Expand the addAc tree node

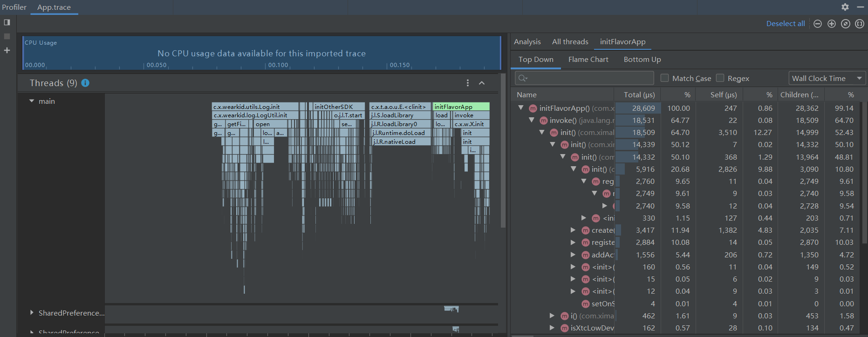[x=573, y=255]
